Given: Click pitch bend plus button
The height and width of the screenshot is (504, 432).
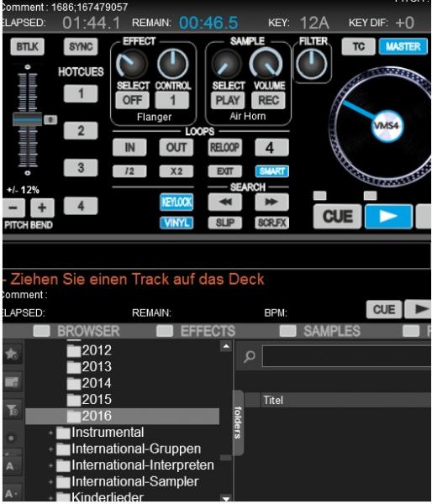Looking at the screenshot, I should click(x=42, y=207).
